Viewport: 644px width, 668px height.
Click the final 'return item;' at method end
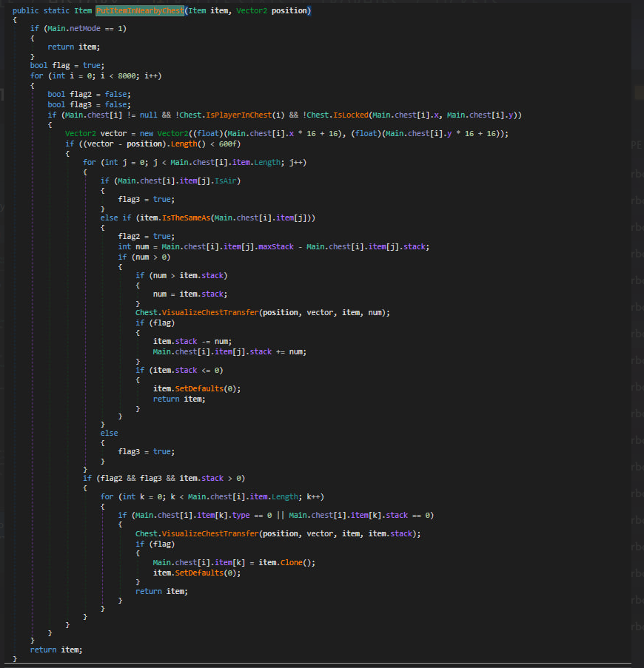click(x=56, y=650)
